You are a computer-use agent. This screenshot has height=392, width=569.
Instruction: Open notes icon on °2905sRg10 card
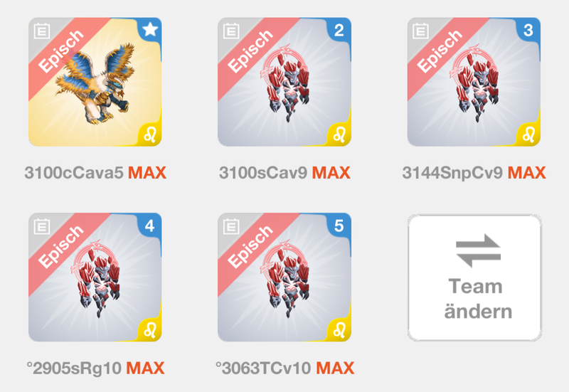coord(42,227)
